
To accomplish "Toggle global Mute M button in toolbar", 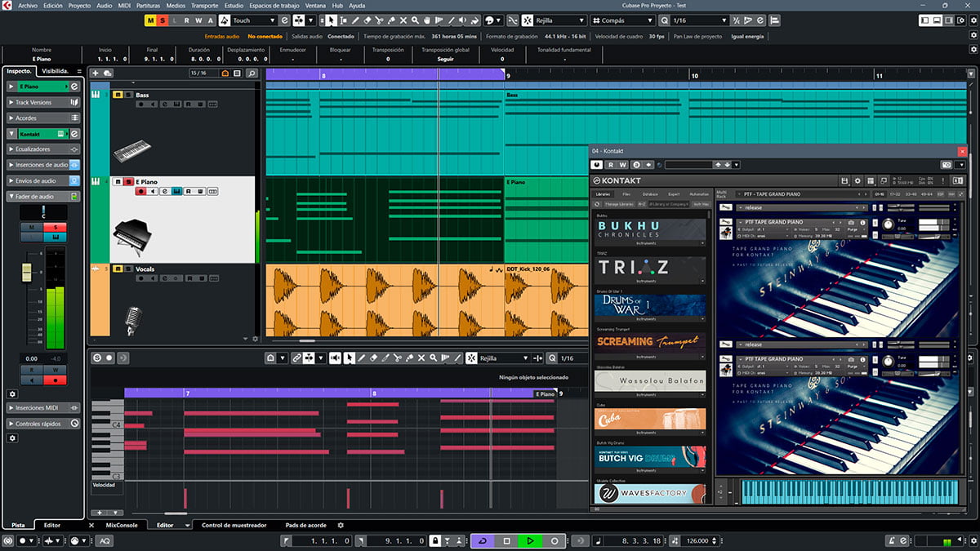I will [150, 20].
